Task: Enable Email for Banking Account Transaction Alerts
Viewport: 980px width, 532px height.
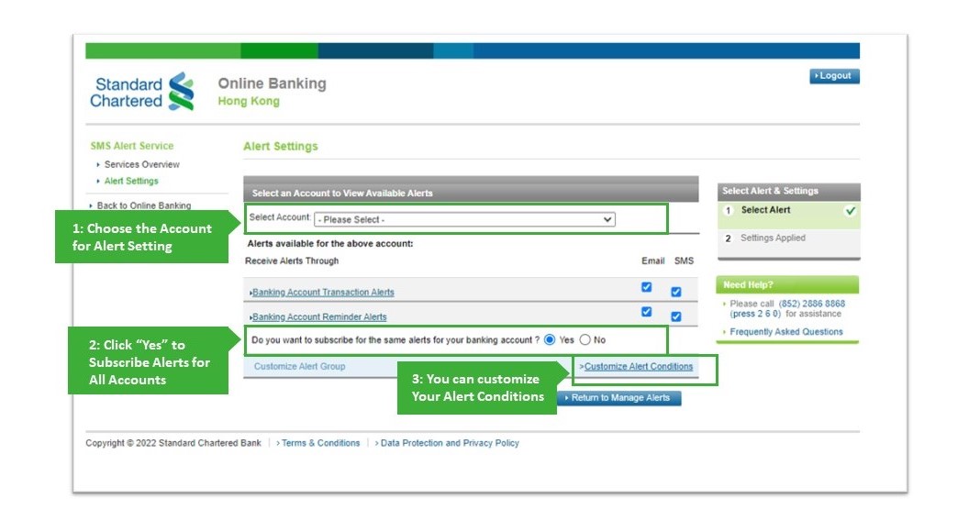Action: pos(645,286)
